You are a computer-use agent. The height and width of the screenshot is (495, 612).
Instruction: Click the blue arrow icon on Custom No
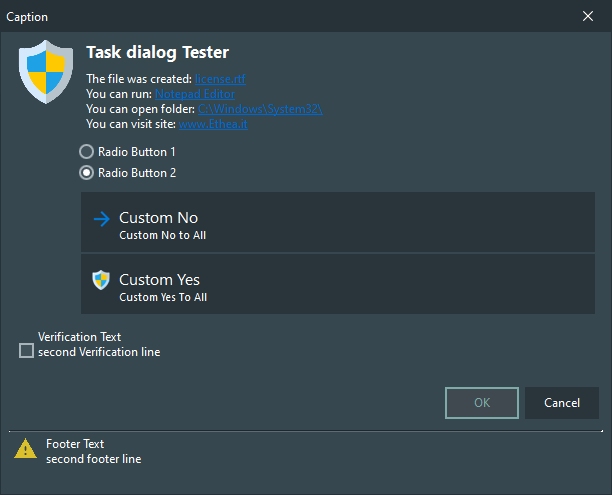click(102, 219)
